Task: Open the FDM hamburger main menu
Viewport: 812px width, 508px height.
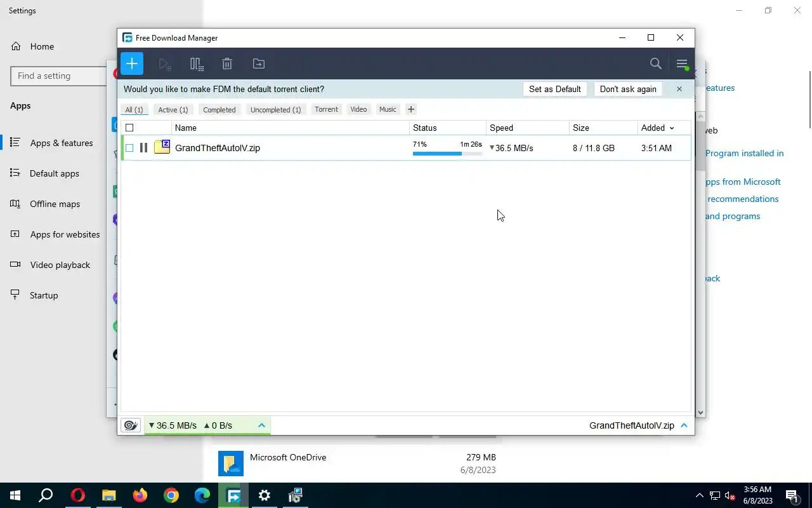Action: [682, 63]
